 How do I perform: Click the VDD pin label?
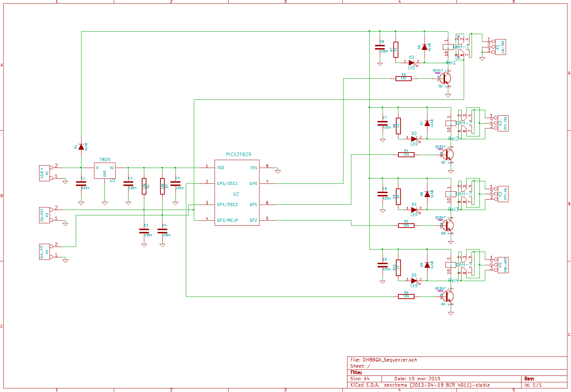(221, 168)
